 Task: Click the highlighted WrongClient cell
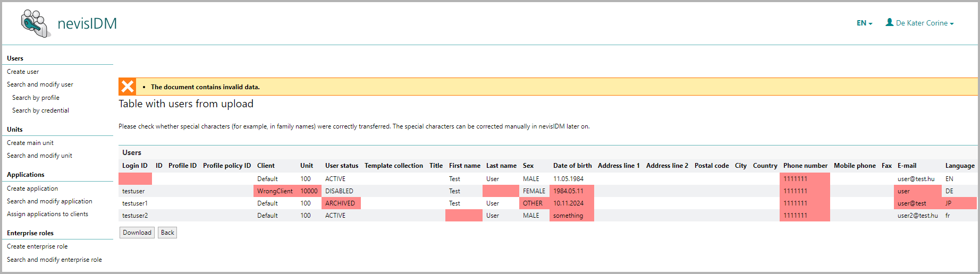(275, 191)
